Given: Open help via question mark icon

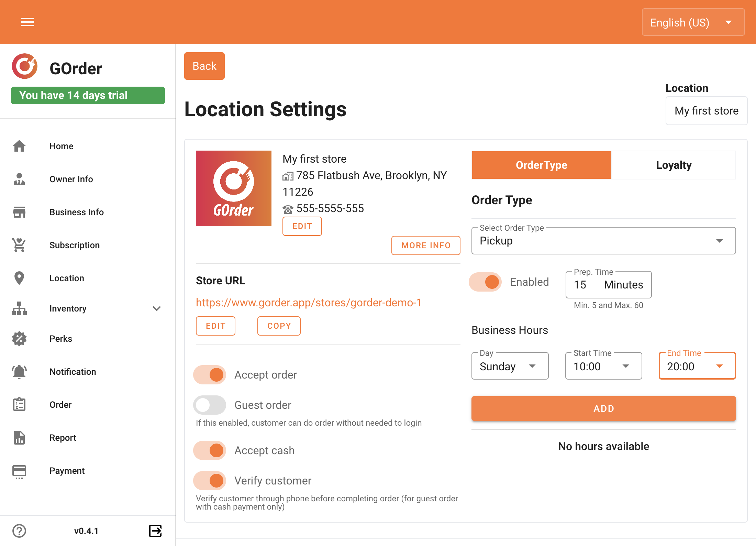Looking at the screenshot, I should 19,531.
